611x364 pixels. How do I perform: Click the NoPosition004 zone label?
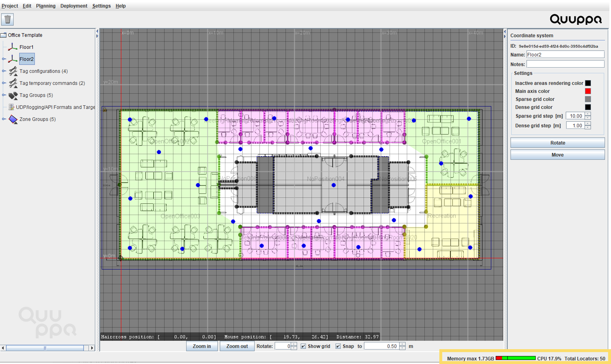pyautogui.click(x=325, y=179)
